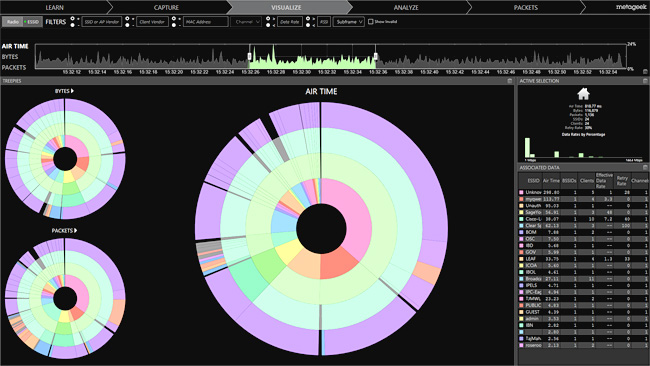Select the greater-than radio for Data Rate filter
Image resolution: width=650 pixels, height=366 pixels.
coord(268,19)
